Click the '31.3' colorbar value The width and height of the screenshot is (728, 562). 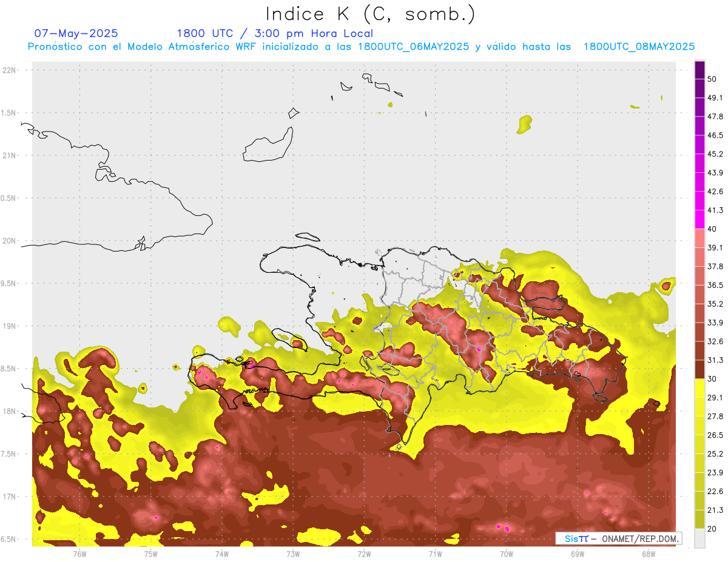point(715,360)
